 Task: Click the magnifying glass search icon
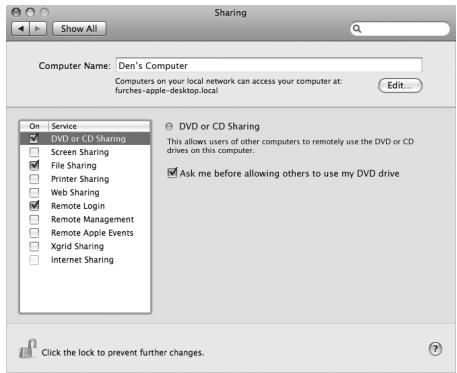357,29
